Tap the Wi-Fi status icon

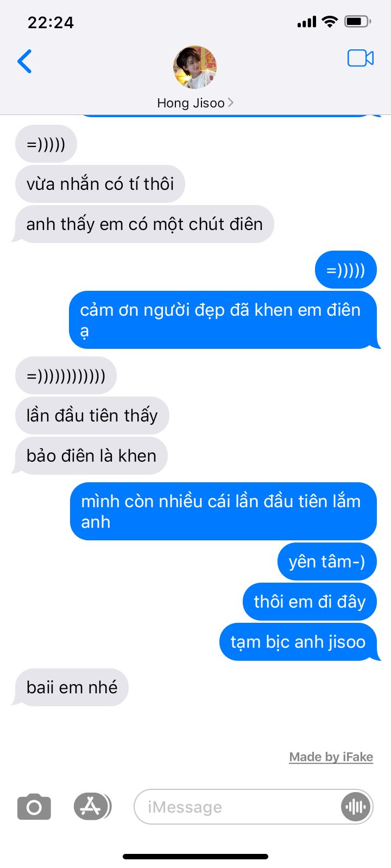click(x=329, y=22)
